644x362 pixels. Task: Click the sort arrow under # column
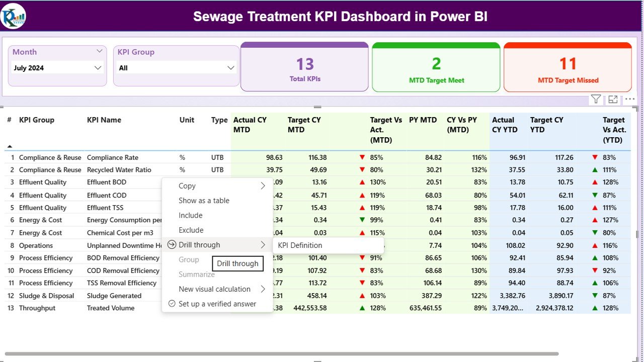(x=9, y=146)
